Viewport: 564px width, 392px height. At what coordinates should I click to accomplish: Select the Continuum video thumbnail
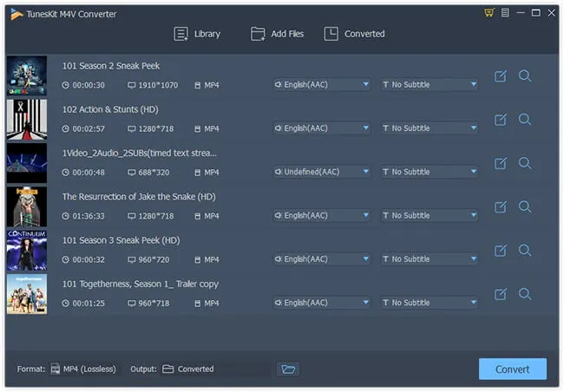click(x=26, y=251)
